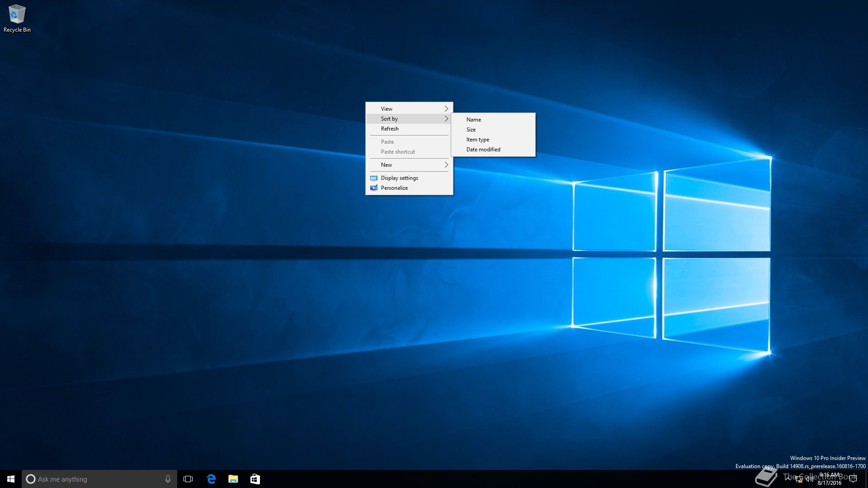868x488 pixels.
Task: Click the monitor icon beside Display settings
Action: [x=374, y=178]
